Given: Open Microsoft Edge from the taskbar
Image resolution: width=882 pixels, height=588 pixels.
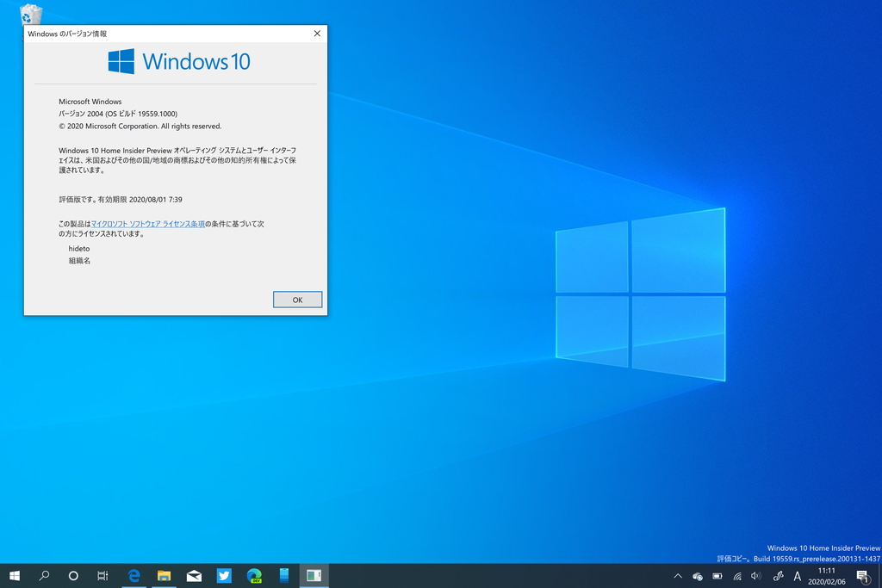Looking at the screenshot, I should (x=134, y=577).
